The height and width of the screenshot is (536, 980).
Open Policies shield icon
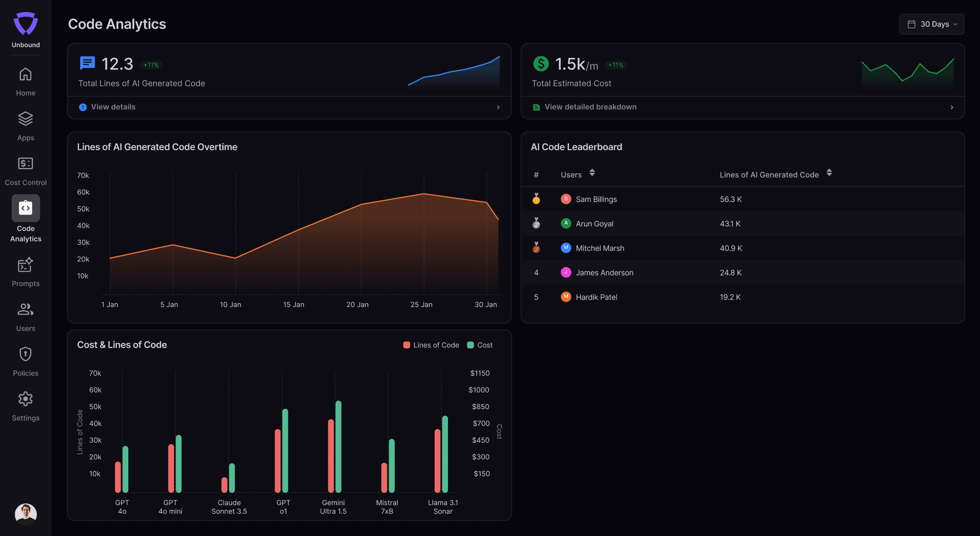tap(25, 354)
